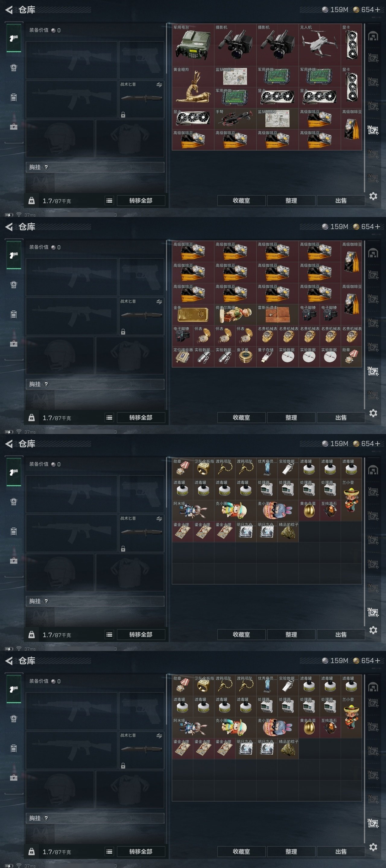Pick the 黄金瞪羚 golden gazelle statue
The image size is (386, 868).
[193, 87]
